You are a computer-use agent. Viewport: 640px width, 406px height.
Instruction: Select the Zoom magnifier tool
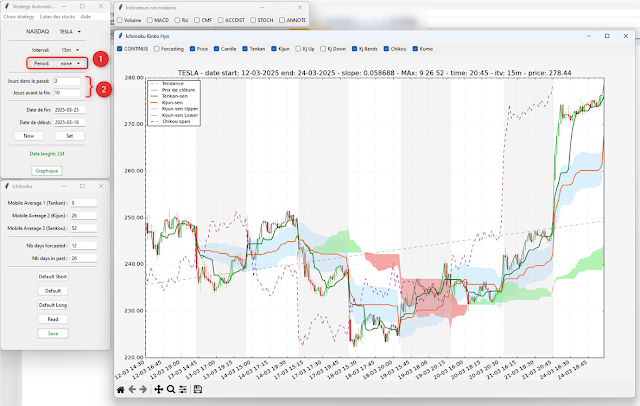(x=171, y=389)
